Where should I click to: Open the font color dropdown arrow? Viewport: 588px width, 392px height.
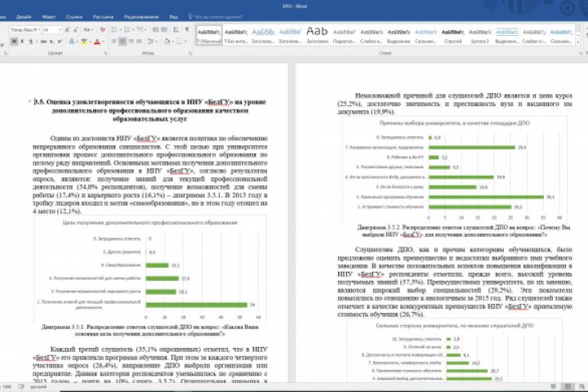pos(103,42)
